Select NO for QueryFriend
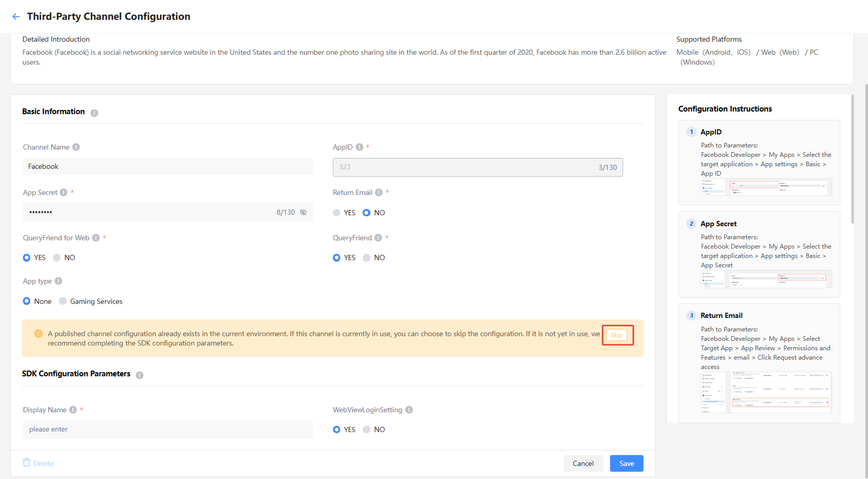 pyautogui.click(x=367, y=257)
